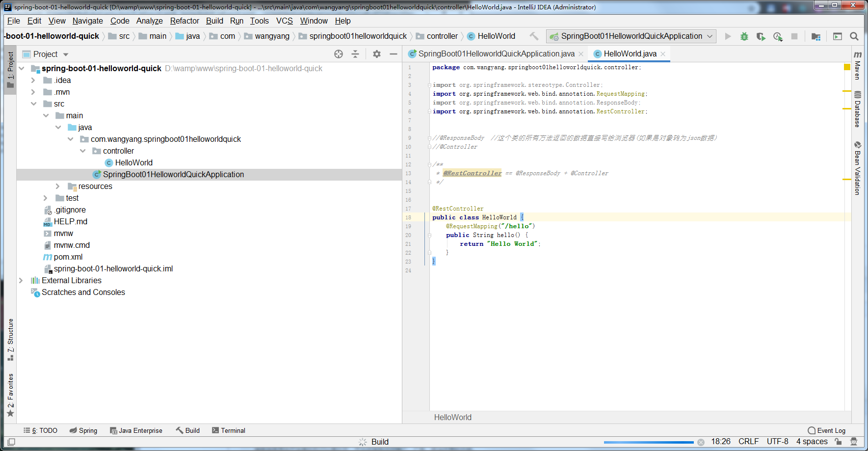
Task: Click the Build Project hammer icon
Action: point(534,36)
